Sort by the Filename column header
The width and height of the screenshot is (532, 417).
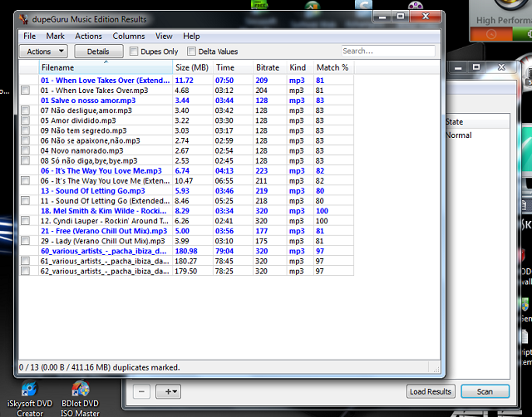click(x=106, y=67)
